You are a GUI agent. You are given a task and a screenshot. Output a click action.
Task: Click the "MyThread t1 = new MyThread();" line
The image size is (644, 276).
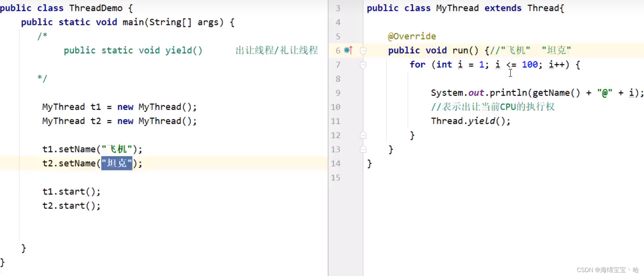tap(119, 107)
